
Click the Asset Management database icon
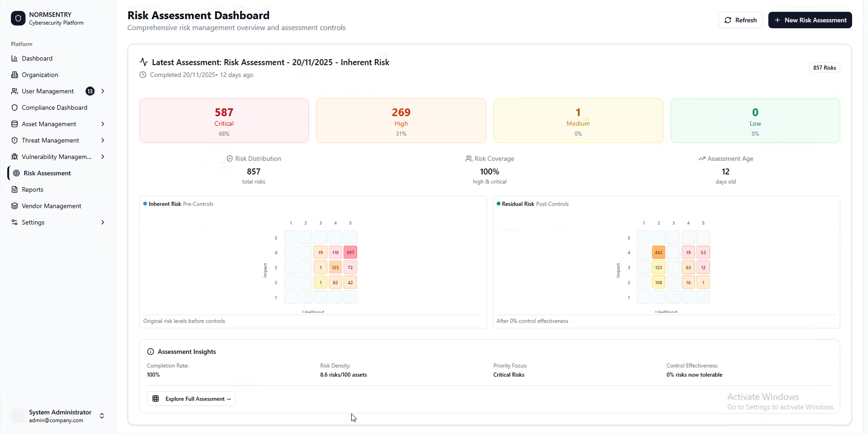point(15,123)
